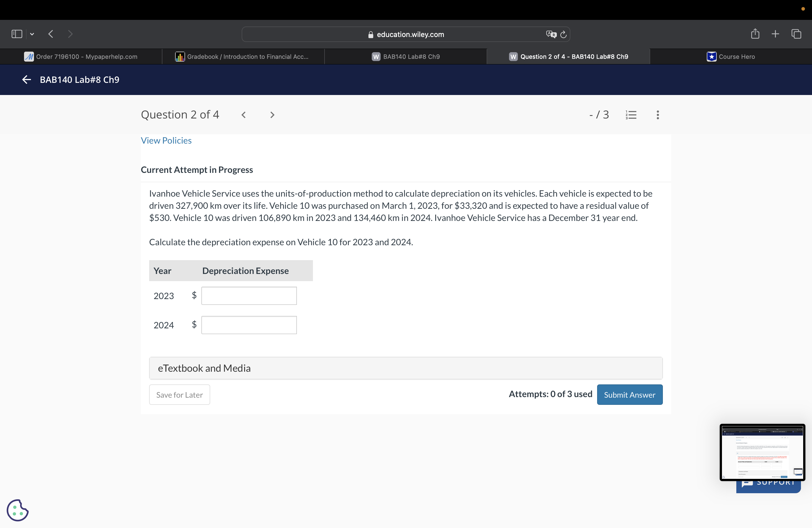The image size is (812, 528).
Task: Expand eTextbook and Media section
Action: (405, 368)
